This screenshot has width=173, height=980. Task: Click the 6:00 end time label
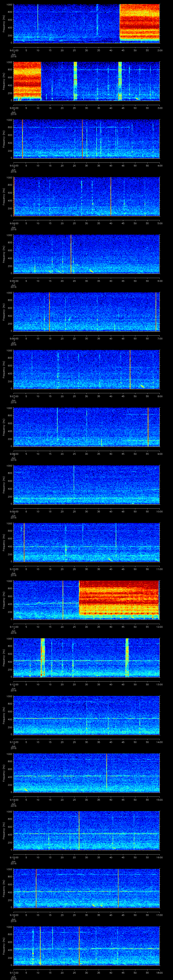[160, 281]
